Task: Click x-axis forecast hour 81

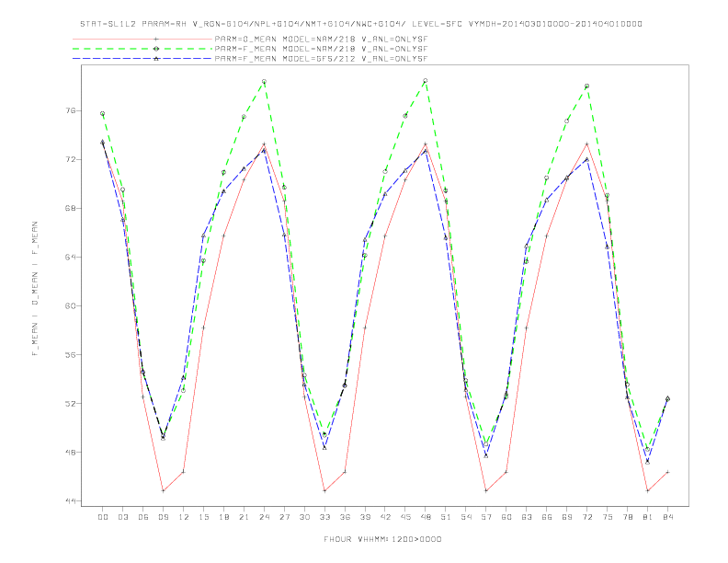Action: 648,517
